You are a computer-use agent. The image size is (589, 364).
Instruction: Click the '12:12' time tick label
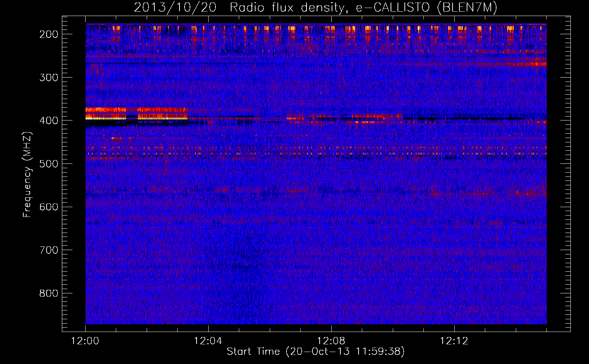point(454,341)
